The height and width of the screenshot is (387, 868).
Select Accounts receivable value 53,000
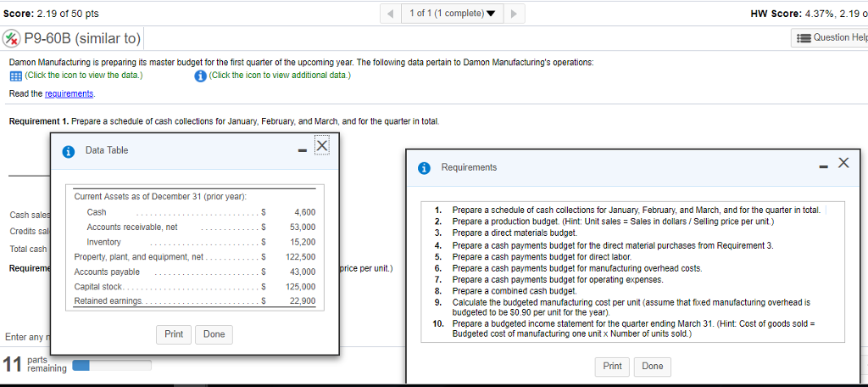click(303, 227)
